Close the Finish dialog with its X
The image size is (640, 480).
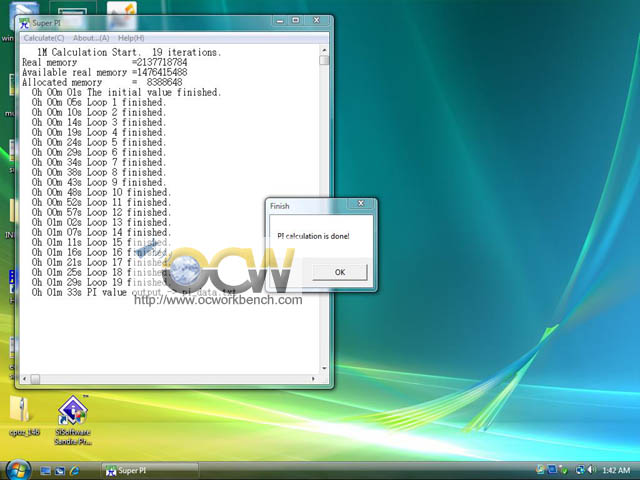[361, 203]
